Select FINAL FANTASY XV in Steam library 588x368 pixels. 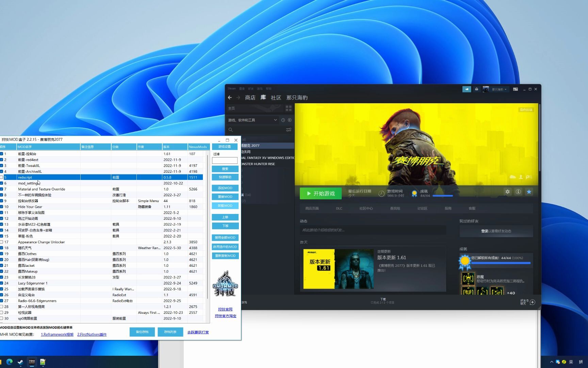pos(267,158)
